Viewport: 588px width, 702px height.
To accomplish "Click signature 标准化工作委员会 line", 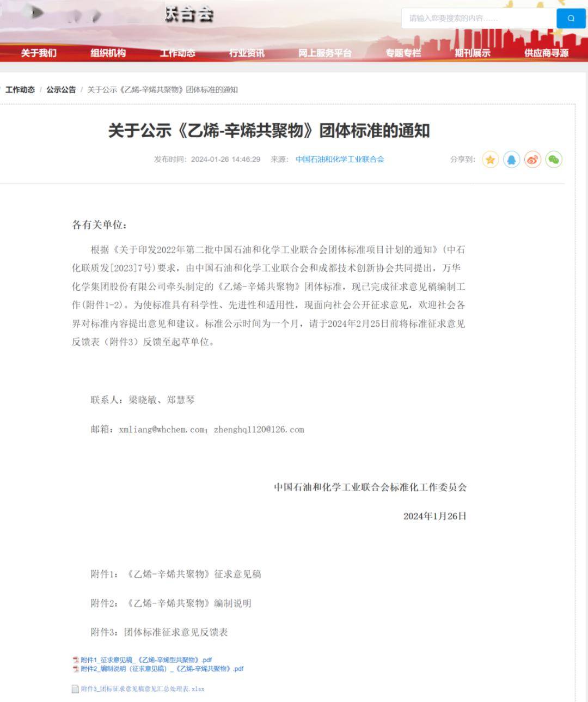I will click(370, 487).
